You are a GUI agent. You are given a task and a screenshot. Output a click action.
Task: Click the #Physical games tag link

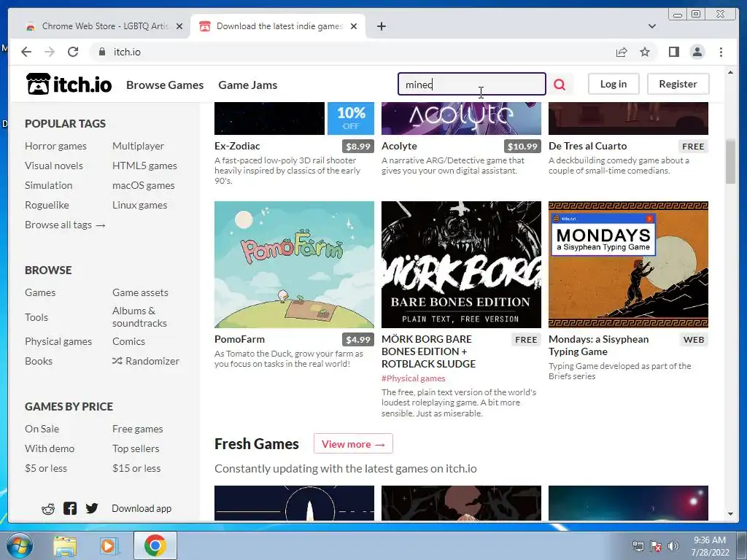click(x=414, y=378)
